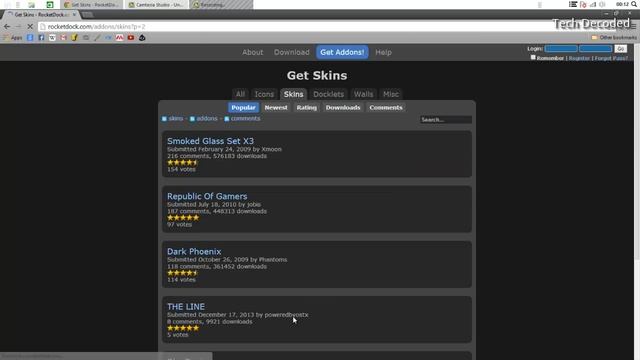Select the Docklets tab
This screenshot has height=360, width=640.
[x=329, y=94]
